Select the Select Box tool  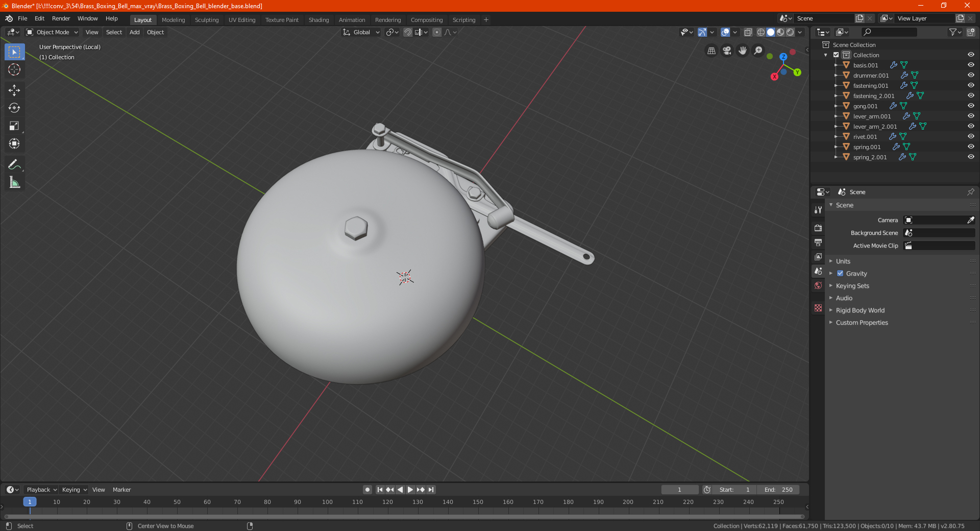[x=14, y=52]
